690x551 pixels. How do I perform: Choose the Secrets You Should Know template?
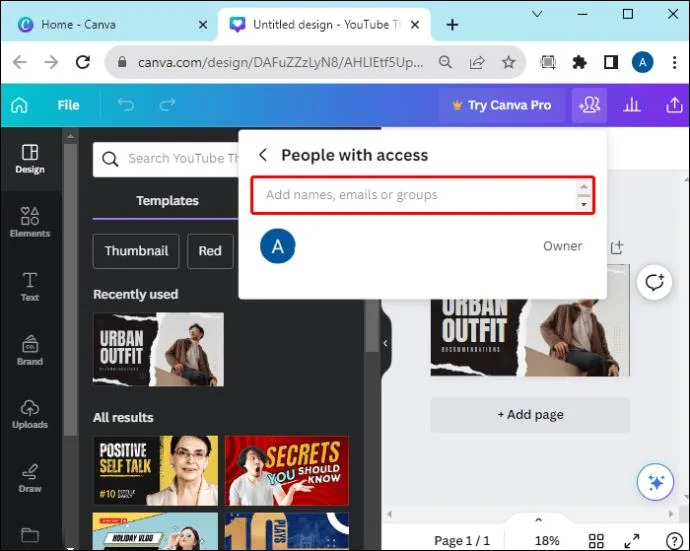[x=287, y=470]
